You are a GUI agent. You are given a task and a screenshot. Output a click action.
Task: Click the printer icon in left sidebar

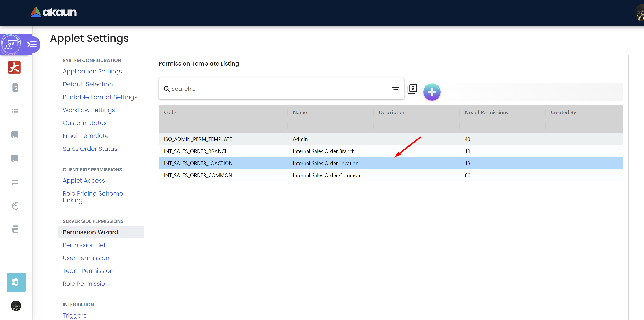(x=15, y=229)
